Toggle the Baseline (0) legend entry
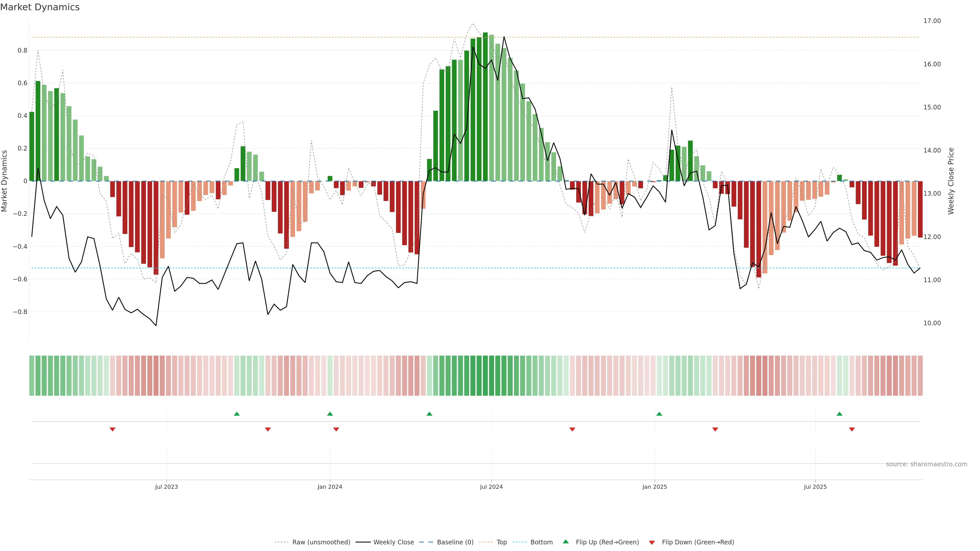 (455, 542)
